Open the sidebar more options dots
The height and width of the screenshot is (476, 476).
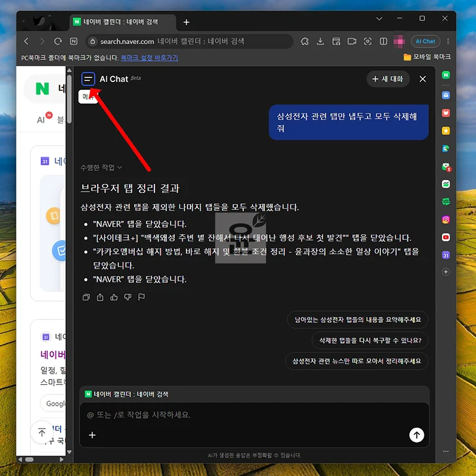pyautogui.click(x=445, y=451)
